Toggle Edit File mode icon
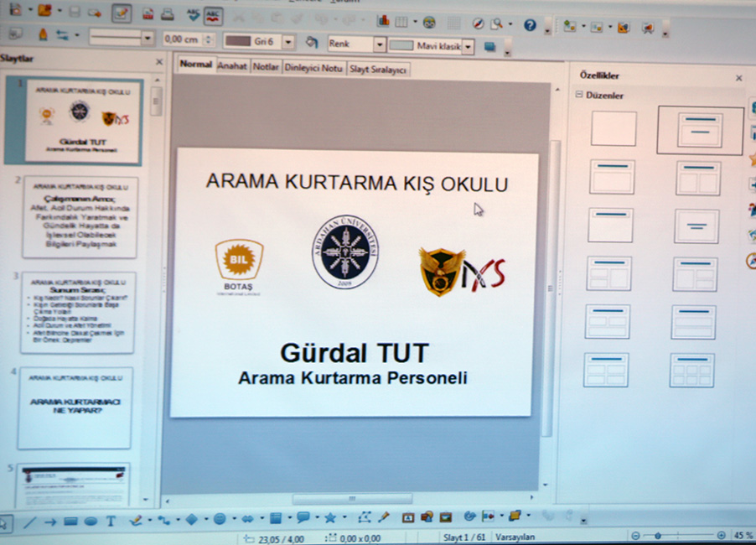The image size is (756, 545). [x=121, y=13]
